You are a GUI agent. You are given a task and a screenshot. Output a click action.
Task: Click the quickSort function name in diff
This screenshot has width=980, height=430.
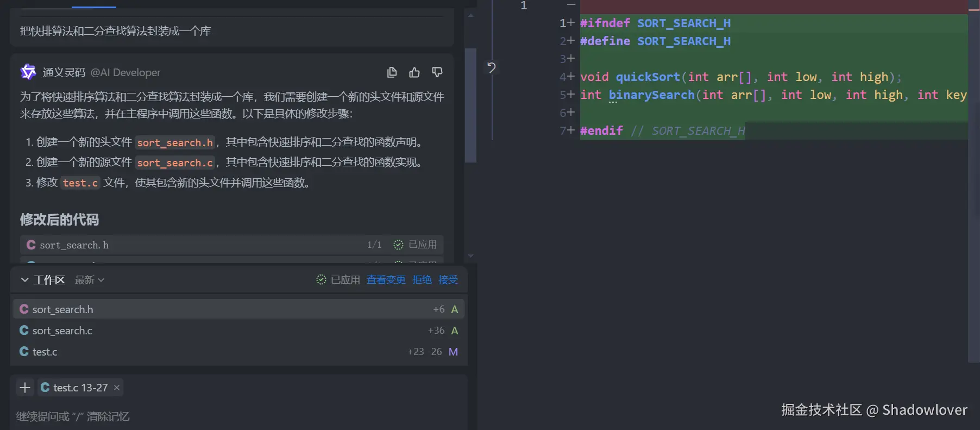648,77
